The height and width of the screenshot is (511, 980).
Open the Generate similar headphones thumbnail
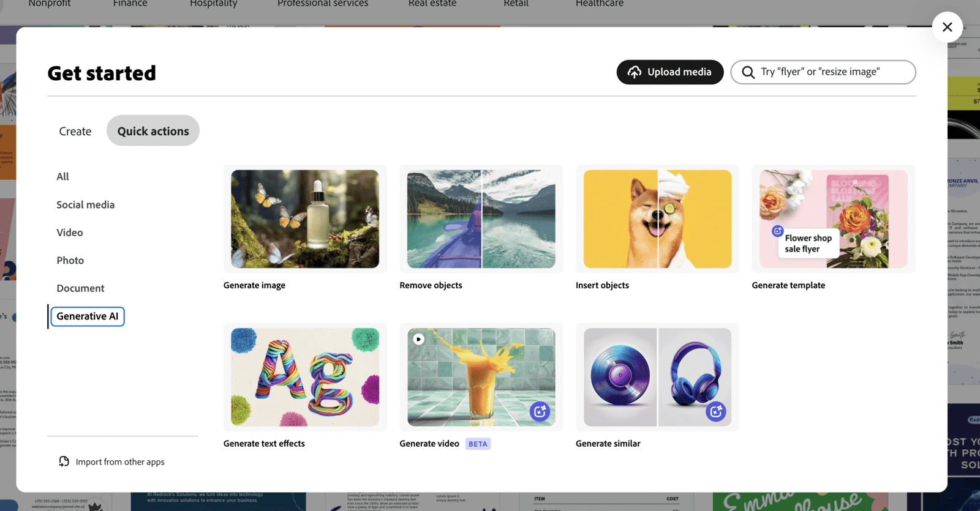tap(657, 377)
